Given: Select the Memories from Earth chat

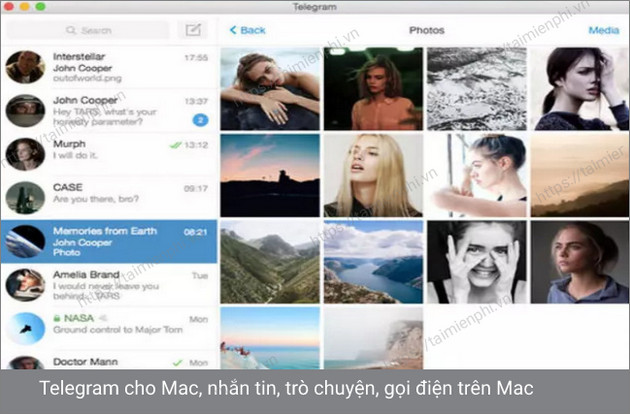Looking at the screenshot, I should coord(109,242).
